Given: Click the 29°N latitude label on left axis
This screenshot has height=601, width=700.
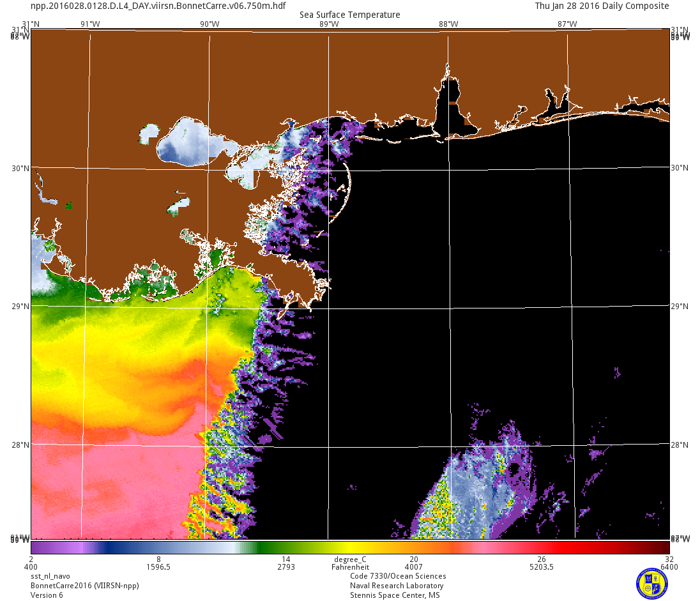Looking at the screenshot, I should coord(21,307).
